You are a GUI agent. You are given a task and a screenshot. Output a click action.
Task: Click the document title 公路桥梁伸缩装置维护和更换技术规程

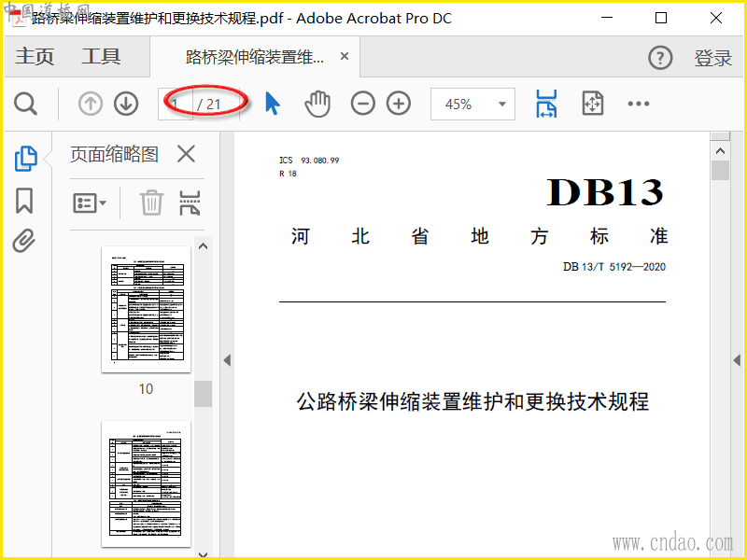472,401
